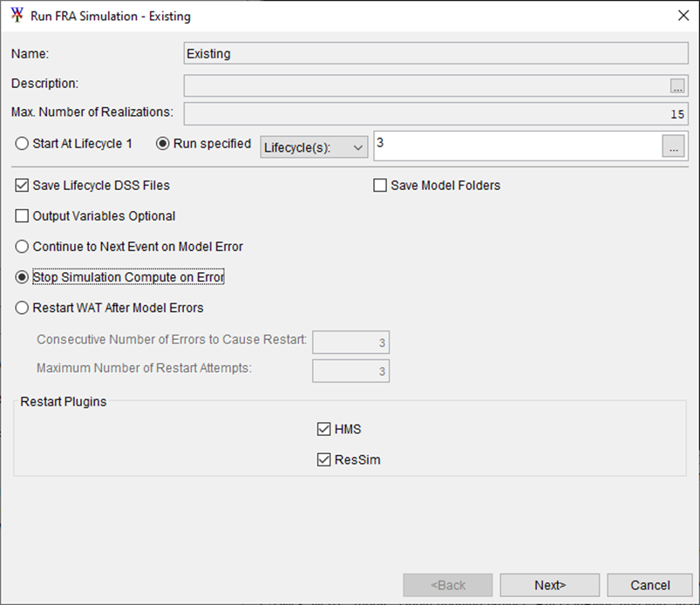This screenshot has width=700, height=605.
Task: Open the lifecycle selection ellipsis button
Action: coord(673,146)
